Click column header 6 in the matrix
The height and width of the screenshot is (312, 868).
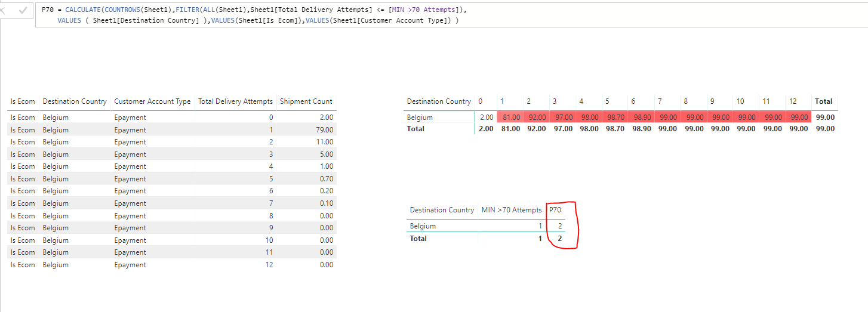coord(633,101)
